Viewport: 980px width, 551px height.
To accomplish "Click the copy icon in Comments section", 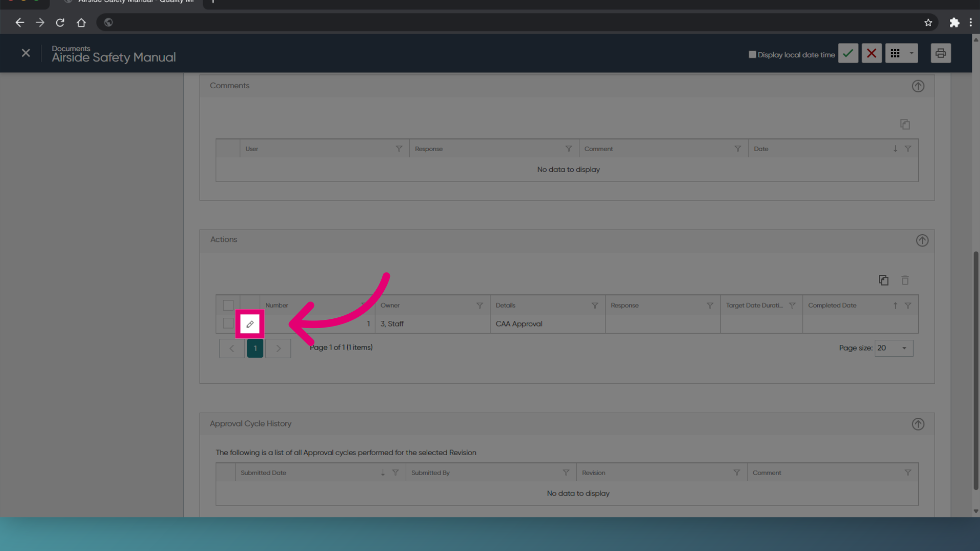I will coord(905,124).
